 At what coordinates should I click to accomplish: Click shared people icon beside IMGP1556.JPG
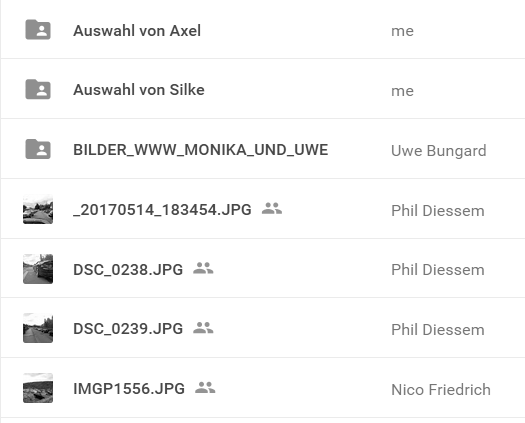(x=205, y=387)
